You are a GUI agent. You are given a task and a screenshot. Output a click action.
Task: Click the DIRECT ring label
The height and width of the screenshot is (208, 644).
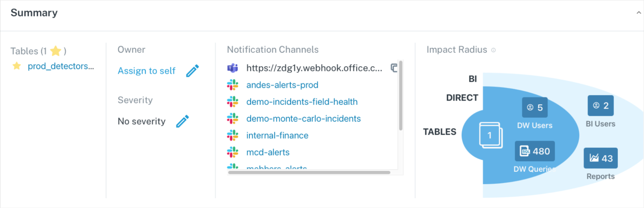click(462, 98)
